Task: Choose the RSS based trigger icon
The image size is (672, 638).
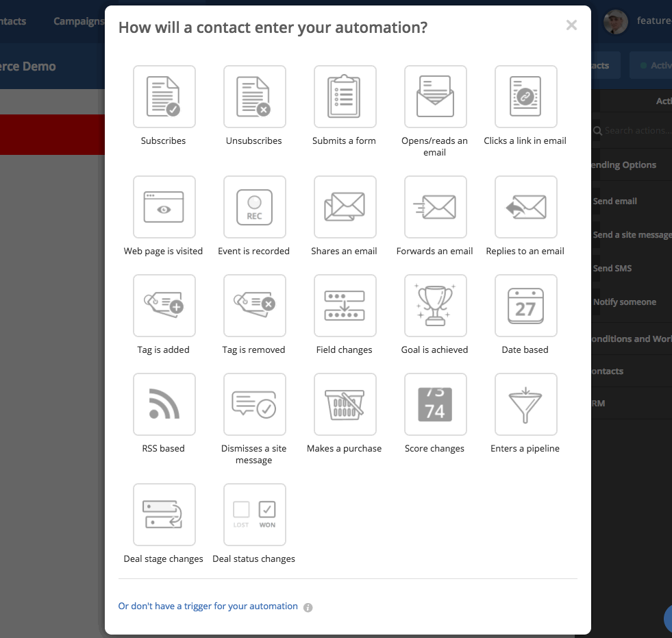Action: coord(164,404)
